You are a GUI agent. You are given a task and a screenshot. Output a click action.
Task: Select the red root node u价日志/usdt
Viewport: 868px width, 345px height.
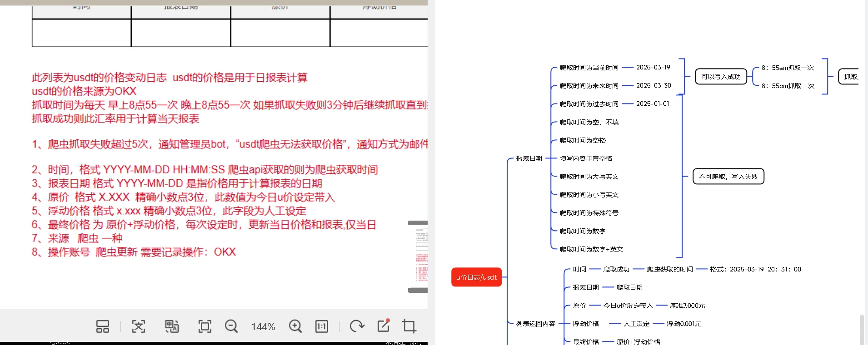[x=476, y=277]
